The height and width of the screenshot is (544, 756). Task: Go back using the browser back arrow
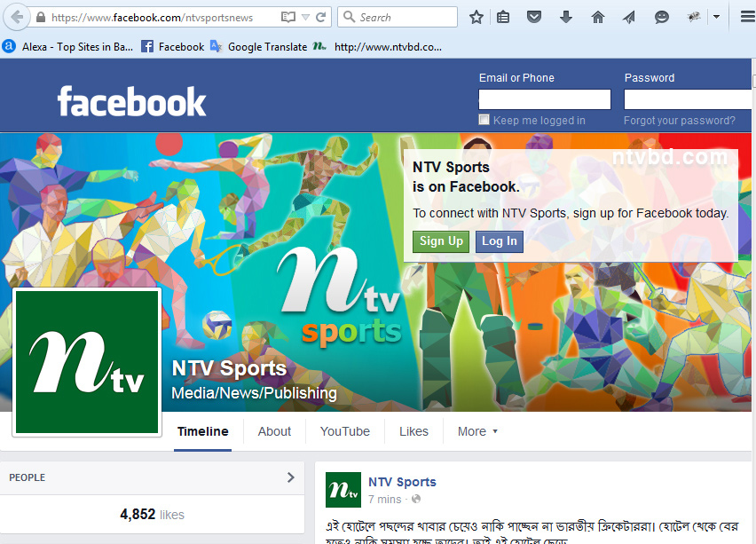pyautogui.click(x=16, y=18)
